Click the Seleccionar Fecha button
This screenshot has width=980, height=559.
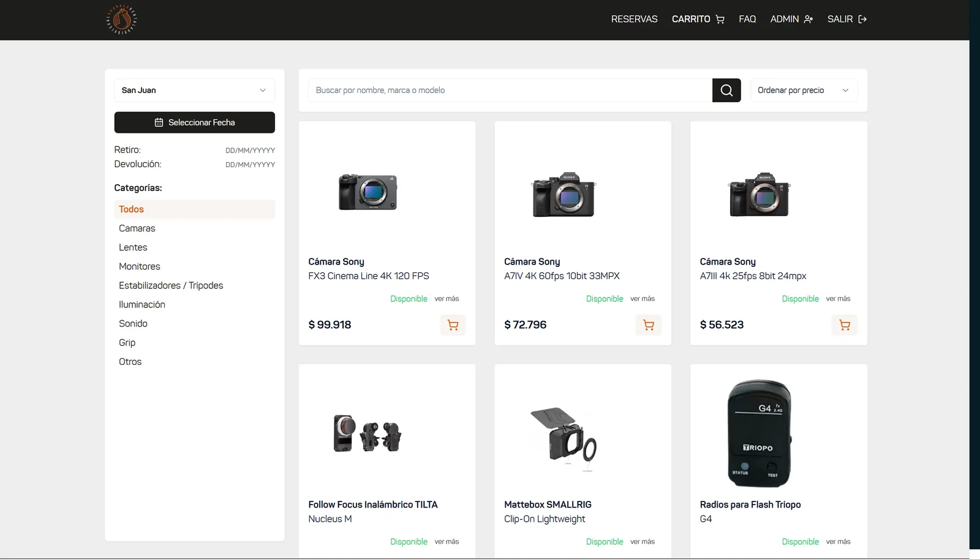pyautogui.click(x=194, y=122)
